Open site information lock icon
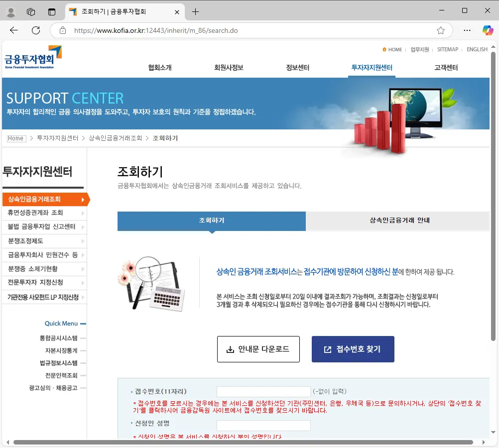Viewport: 499px width, 448px height. click(63, 30)
